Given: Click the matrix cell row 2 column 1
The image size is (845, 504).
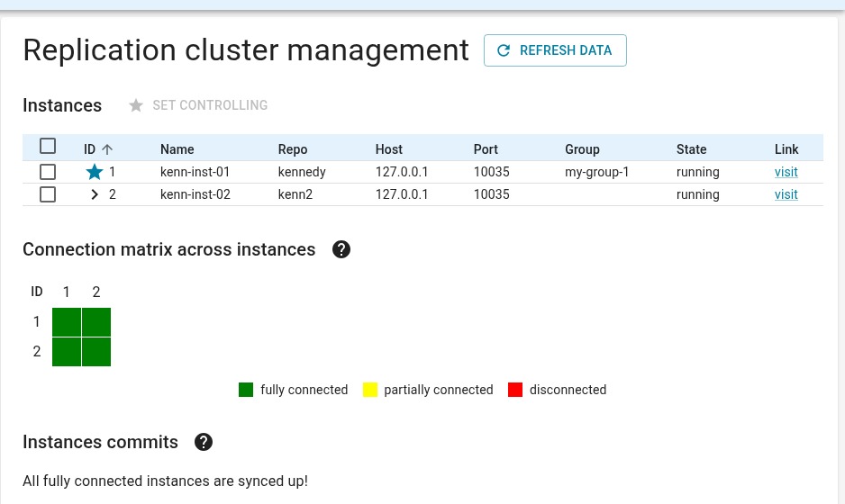Looking at the screenshot, I should click(67, 352).
